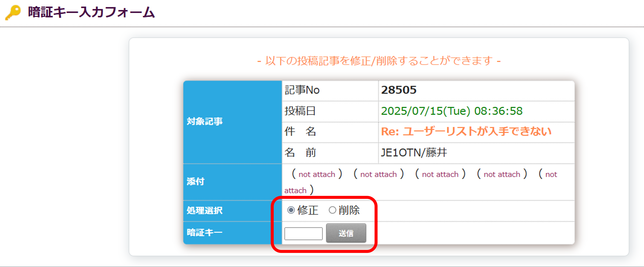Click the 対象記事 header cell
The width and height of the screenshot is (644, 267).
click(204, 122)
